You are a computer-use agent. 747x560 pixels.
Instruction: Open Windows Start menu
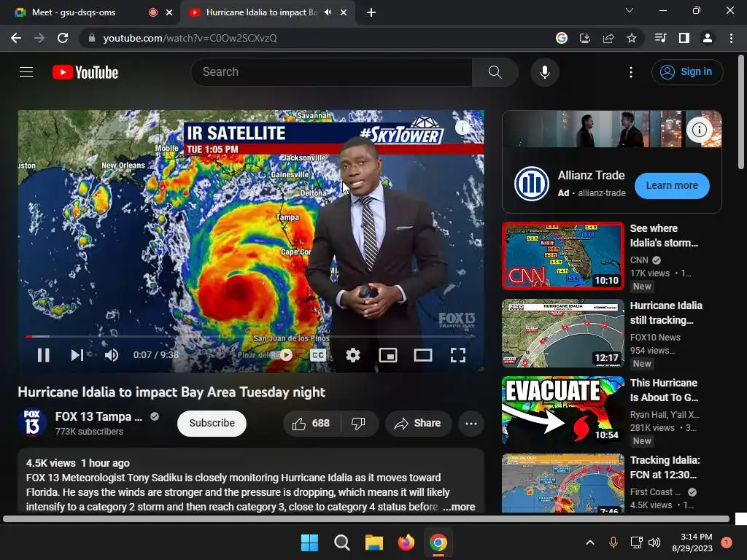pos(309,542)
